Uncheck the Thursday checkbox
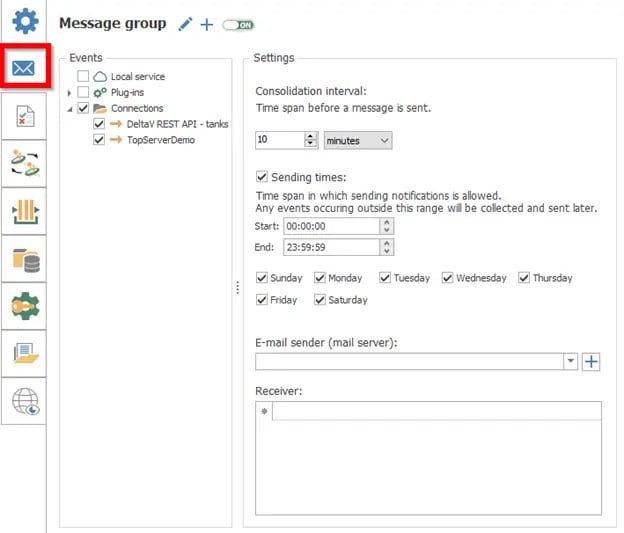624x533 pixels. pos(524,277)
